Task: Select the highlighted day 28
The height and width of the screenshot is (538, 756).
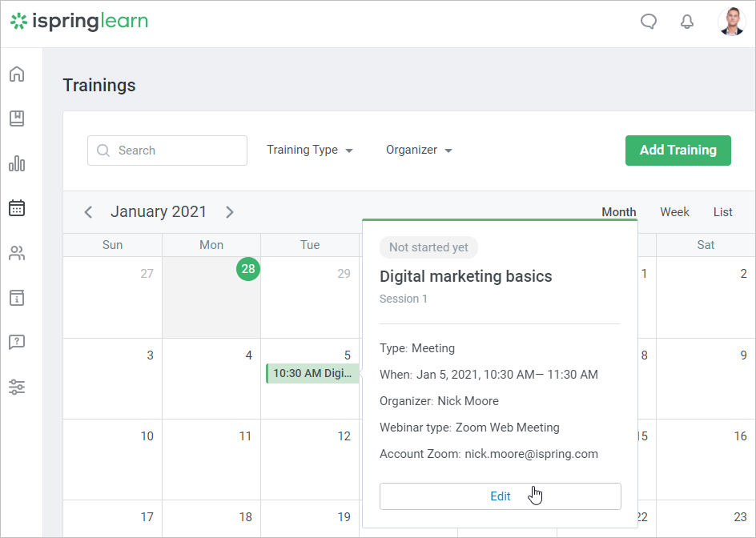Action: pos(248,269)
